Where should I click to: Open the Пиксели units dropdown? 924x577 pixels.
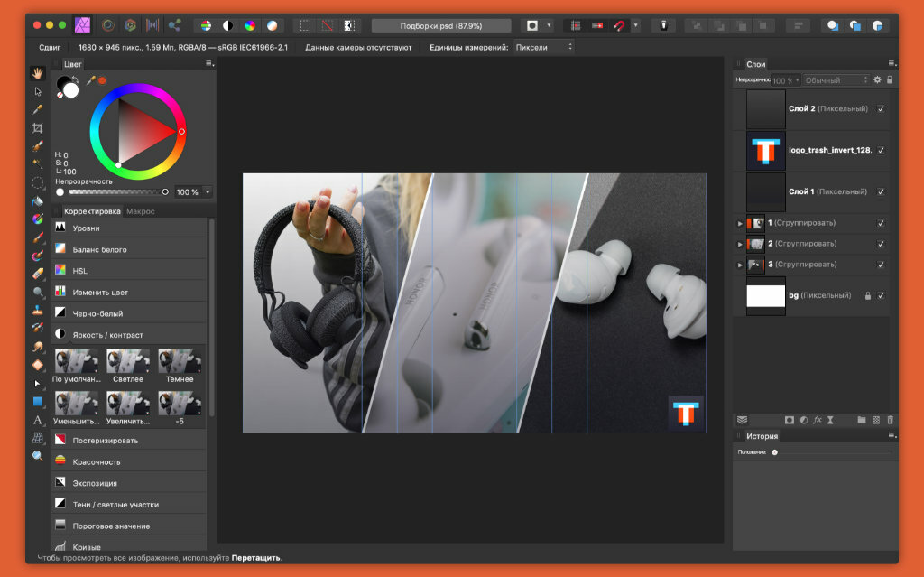pyautogui.click(x=543, y=47)
